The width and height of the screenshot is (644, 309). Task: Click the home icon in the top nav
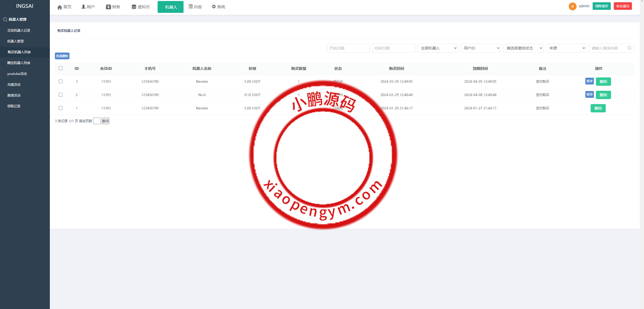click(60, 7)
